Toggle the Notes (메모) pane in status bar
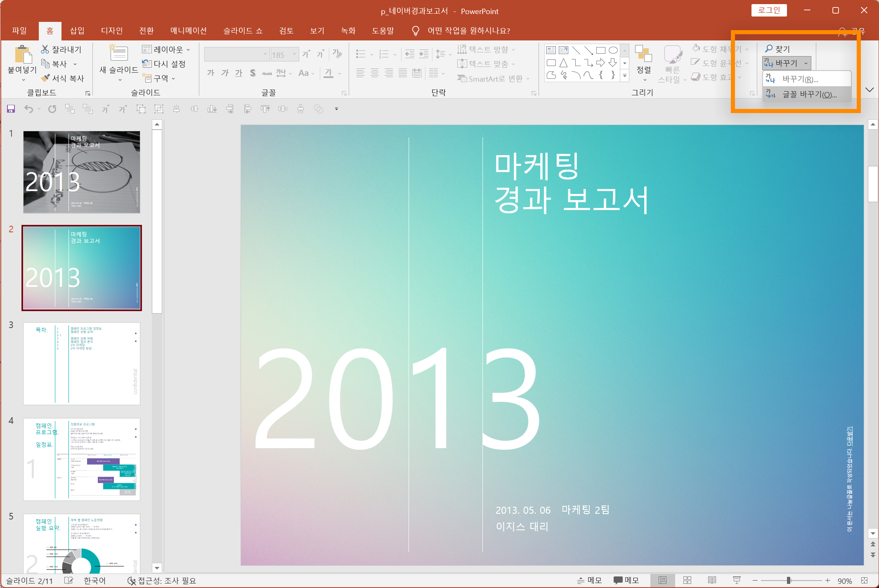879x588 pixels. (x=589, y=580)
